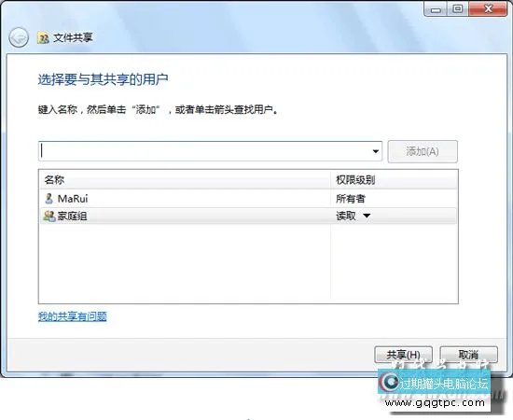Viewport: 513px width, 420px height.
Task: Click the 所有者 permission text
Action: [351, 199]
